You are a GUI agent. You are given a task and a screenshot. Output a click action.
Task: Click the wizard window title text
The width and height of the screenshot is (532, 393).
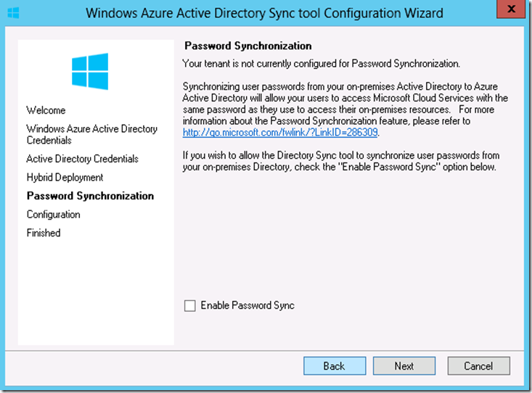click(x=264, y=13)
